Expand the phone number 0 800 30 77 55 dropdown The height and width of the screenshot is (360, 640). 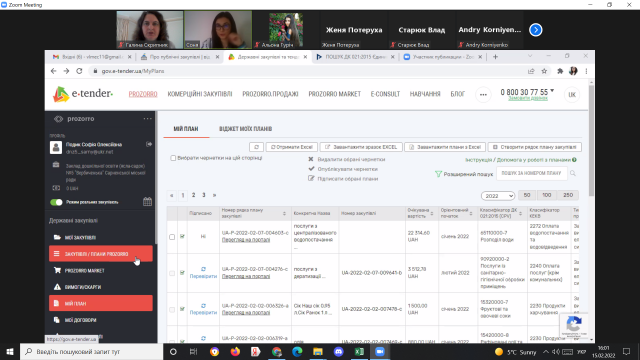[552, 91]
